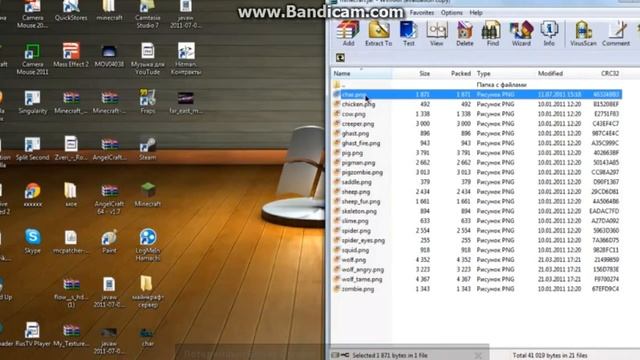
Task: Select slime.png in the archive list
Action: [477, 221]
